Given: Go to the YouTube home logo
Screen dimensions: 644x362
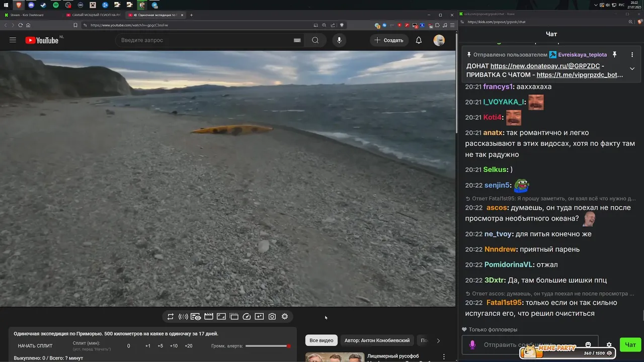Looking at the screenshot, I should point(42,40).
